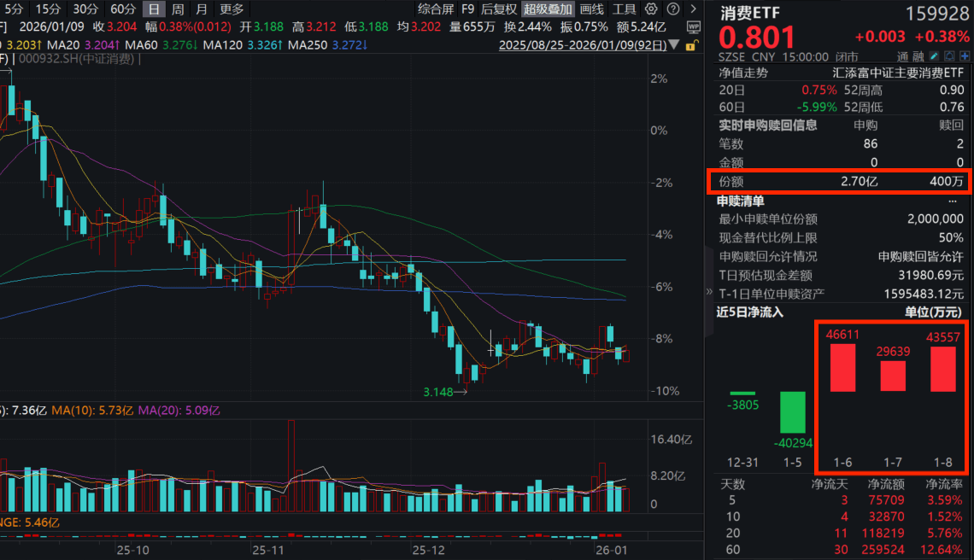Open 工具 tools menu
974x560 pixels.
point(625,9)
